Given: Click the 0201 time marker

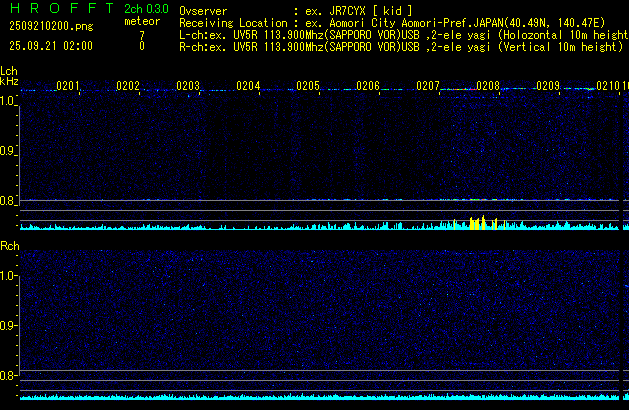Looking at the screenshot, I should [68, 86].
